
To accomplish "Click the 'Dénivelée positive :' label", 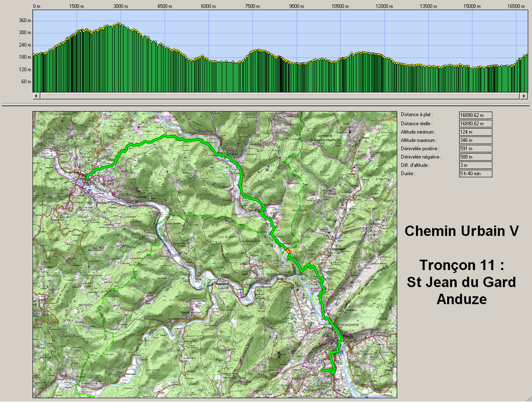I will tap(420, 149).
